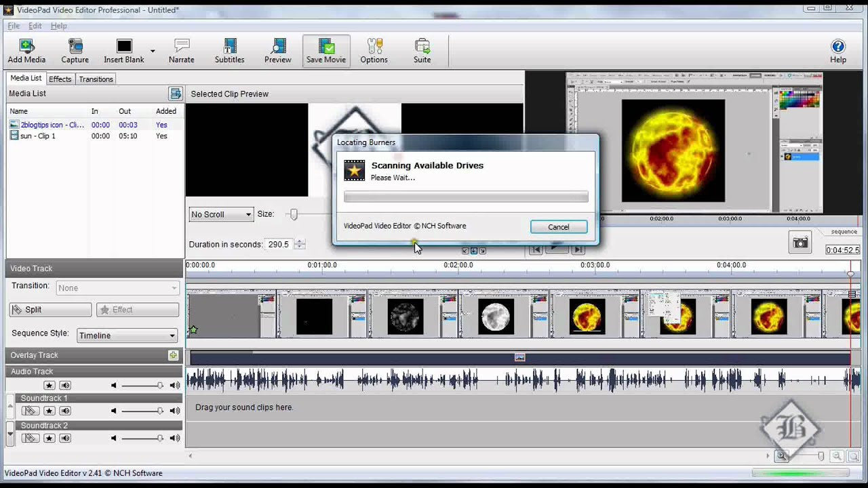Image resolution: width=868 pixels, height=488 pixels.
Task: Click the Split button
Action: [x=50, y=310]
